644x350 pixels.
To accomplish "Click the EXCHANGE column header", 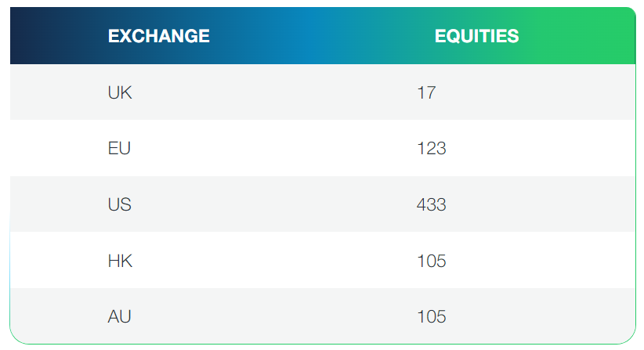I will (158, 36).
